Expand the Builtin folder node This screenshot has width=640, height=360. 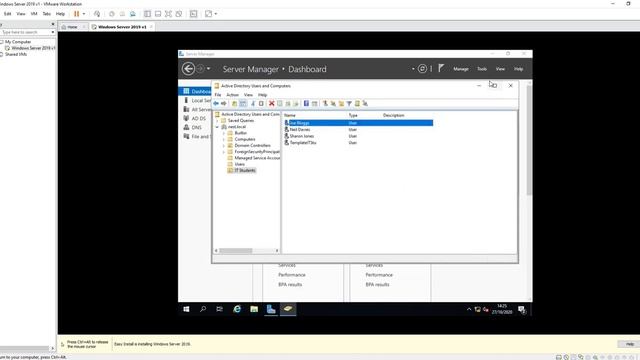(x=224, y=133)
